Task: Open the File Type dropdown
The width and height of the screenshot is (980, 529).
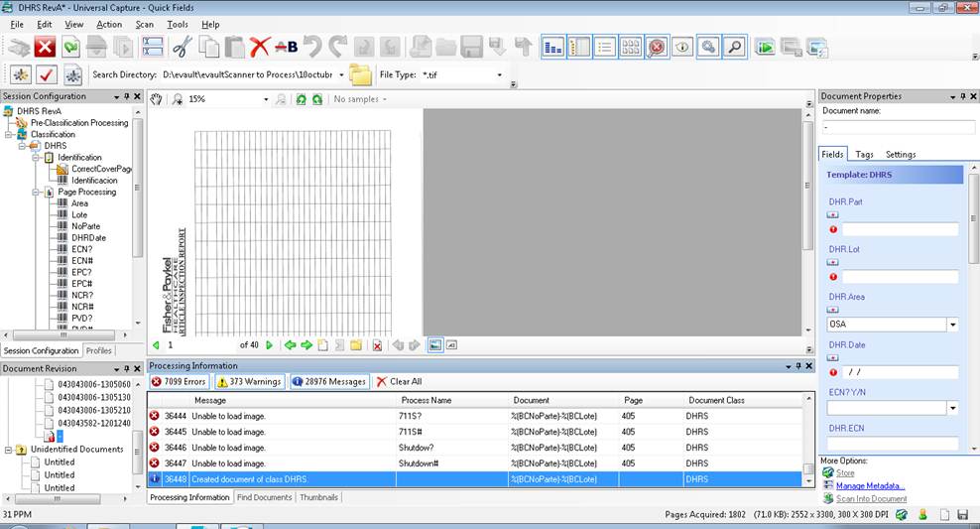Action: (x=499, y=74)
